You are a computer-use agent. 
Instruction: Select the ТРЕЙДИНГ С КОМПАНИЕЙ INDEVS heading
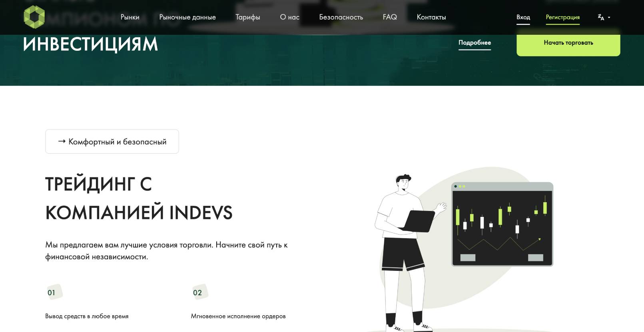tap(139, 198)
